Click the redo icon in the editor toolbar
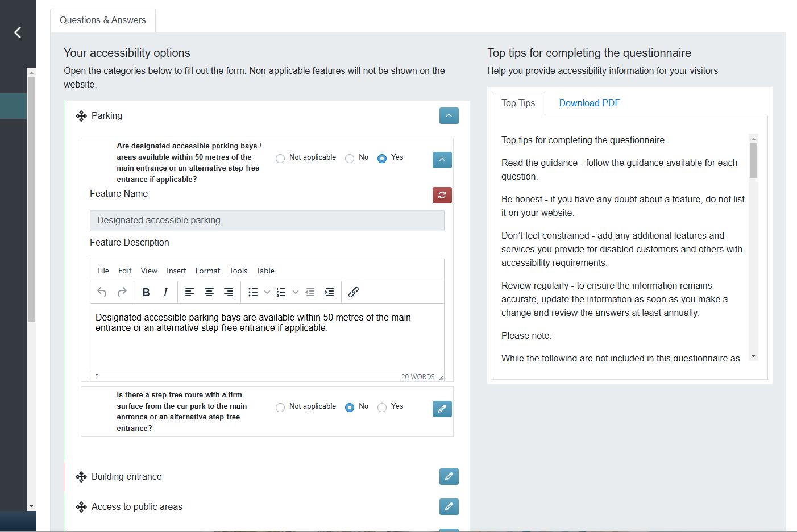 coord(121,292)
